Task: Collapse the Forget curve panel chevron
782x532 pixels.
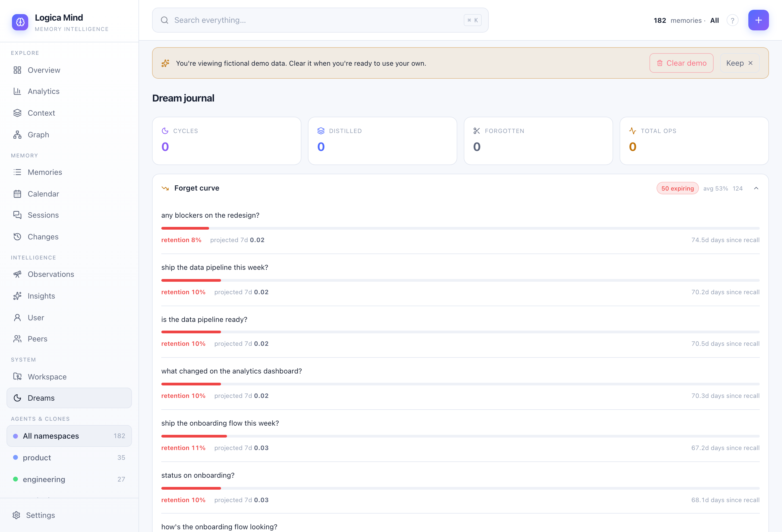Action: pos(756,188)
